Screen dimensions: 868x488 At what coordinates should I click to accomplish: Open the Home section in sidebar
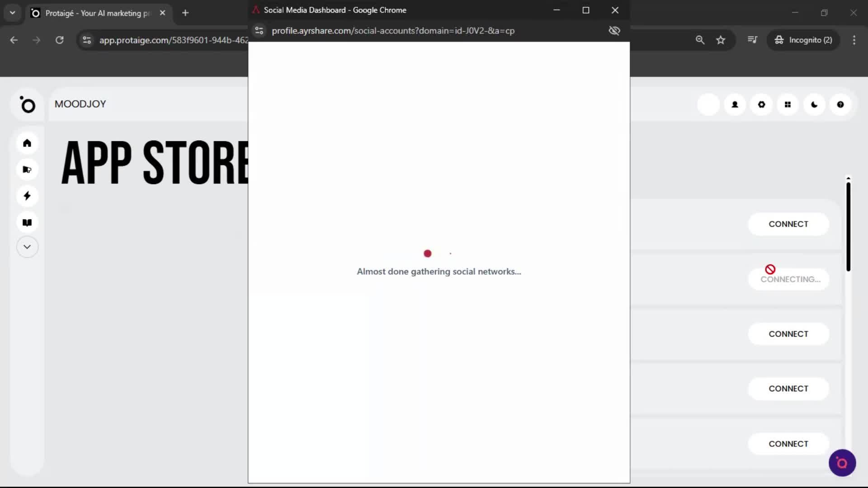click(x=27, y=143)
